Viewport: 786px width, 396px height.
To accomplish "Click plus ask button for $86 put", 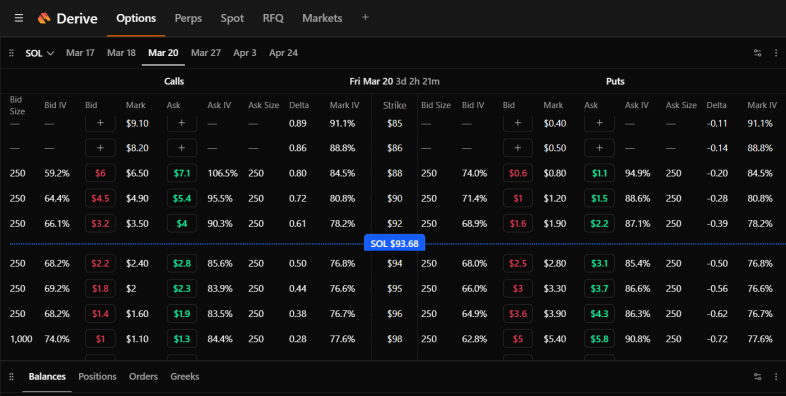I will pos(600,148).
